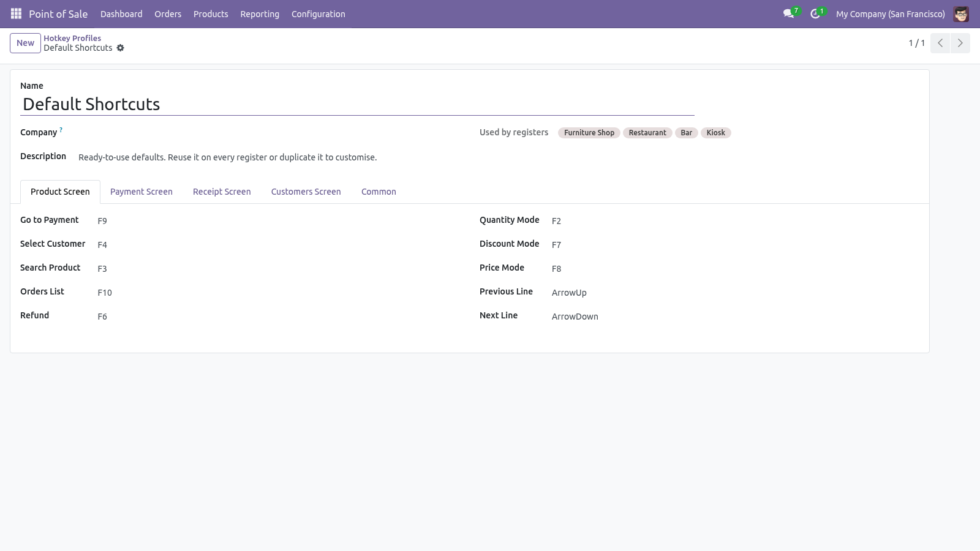980x551 pixels.
Task: Click the gear actions icon next to Default Shortcuts
Action: click(x=121, y=48)
